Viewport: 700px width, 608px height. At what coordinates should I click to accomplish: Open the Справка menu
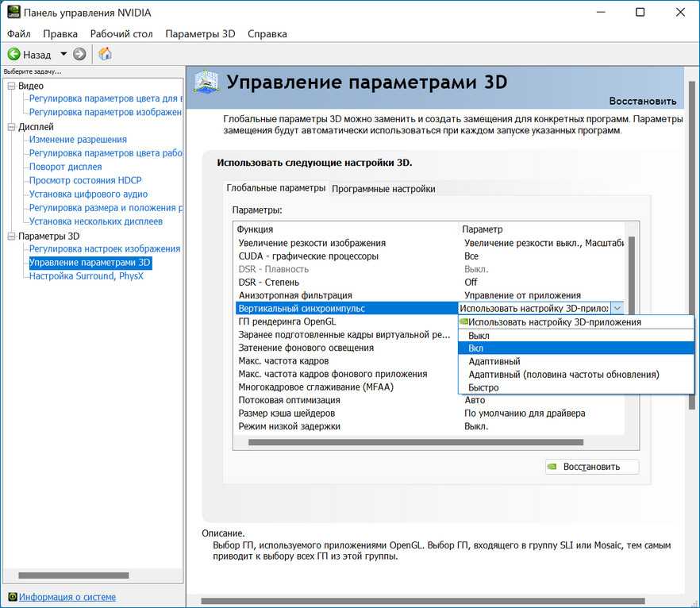click(267, 34)
